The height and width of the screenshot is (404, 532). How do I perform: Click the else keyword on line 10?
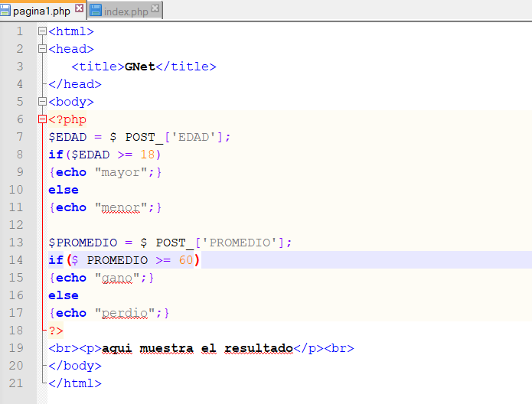[64, 190]
